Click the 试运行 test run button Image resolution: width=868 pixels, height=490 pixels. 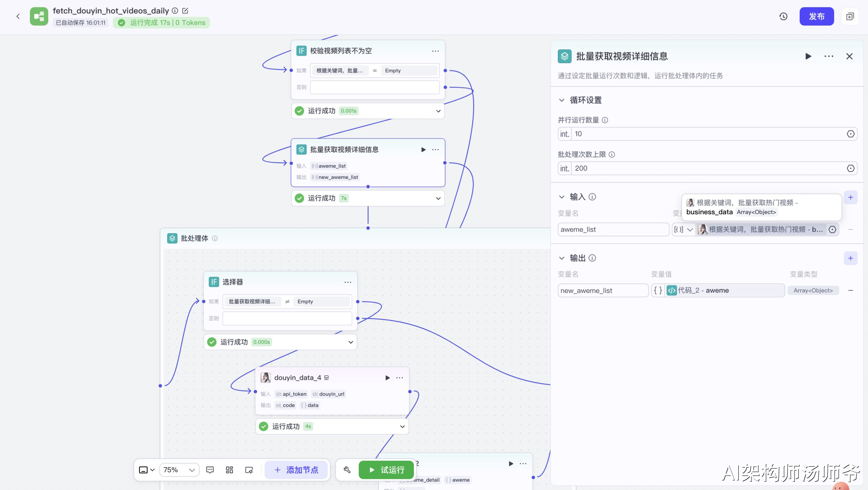coord(387,470)
